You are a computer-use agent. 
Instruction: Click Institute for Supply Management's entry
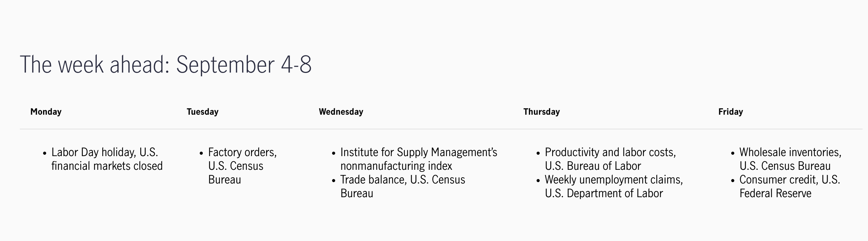pos(419,159)
